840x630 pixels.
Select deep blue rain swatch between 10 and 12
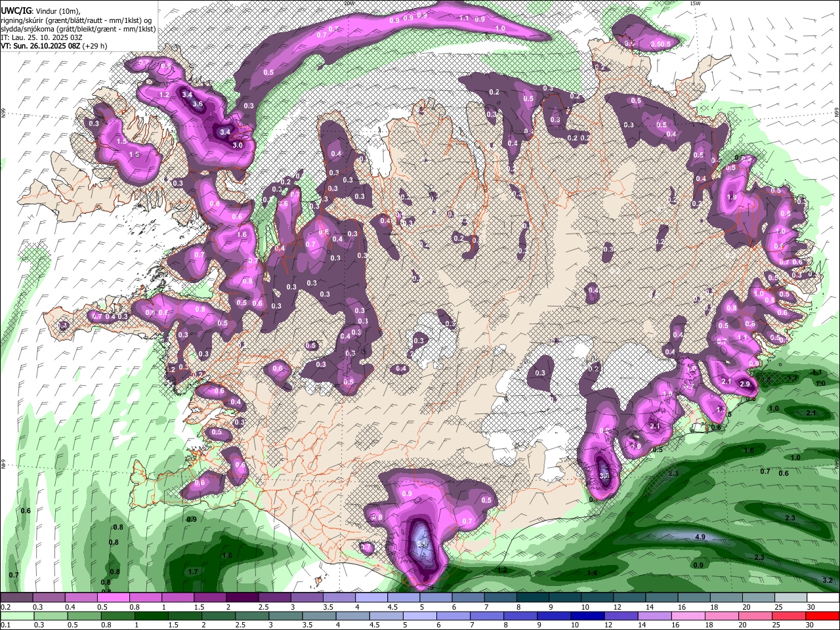(587, 616)
